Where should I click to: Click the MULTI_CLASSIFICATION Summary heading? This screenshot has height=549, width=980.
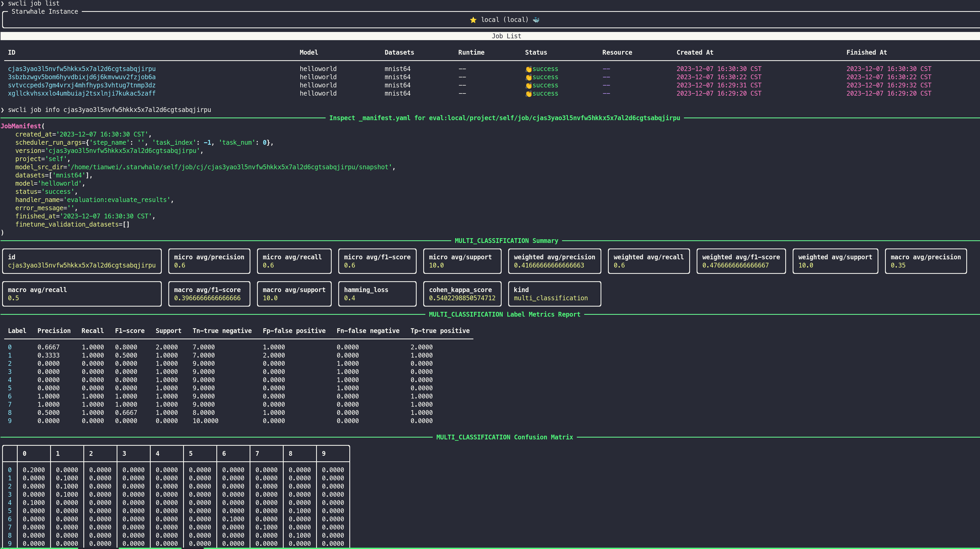[x=506, y=241]
